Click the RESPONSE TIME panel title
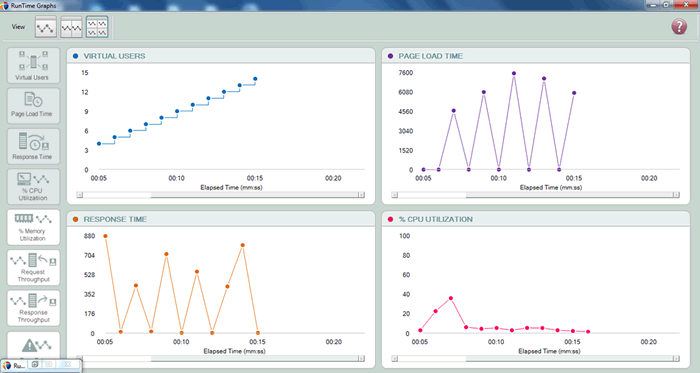The height and width of the screenshot is (373, 700). coord(115,220)
